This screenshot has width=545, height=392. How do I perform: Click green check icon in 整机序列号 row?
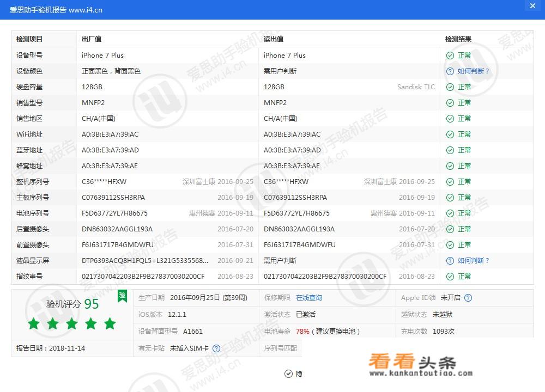point(450,182)
